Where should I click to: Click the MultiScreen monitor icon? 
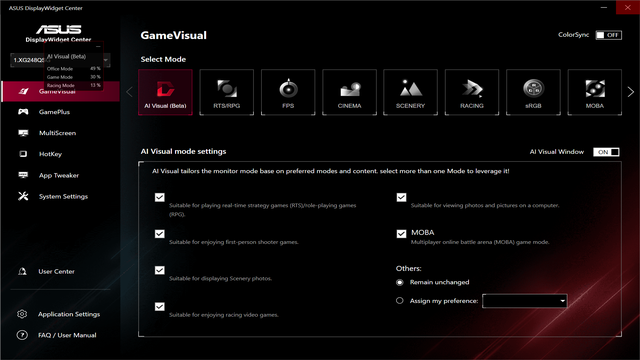[23, 133]
